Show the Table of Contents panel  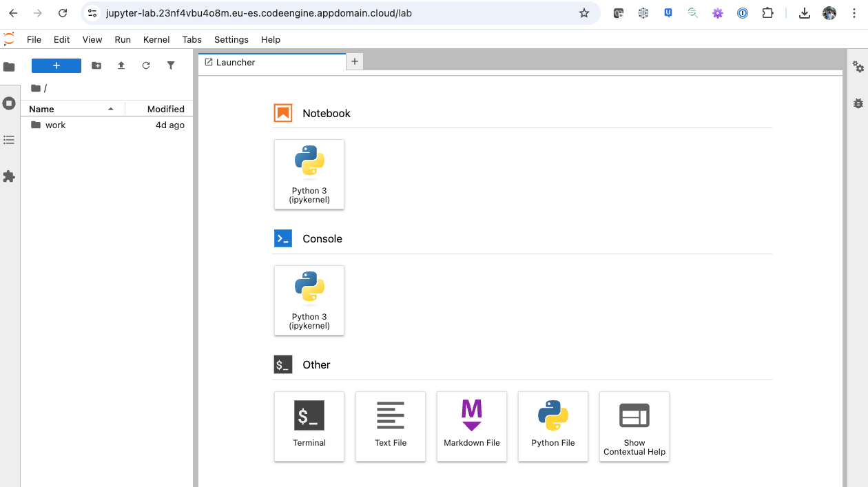point(9,140)
